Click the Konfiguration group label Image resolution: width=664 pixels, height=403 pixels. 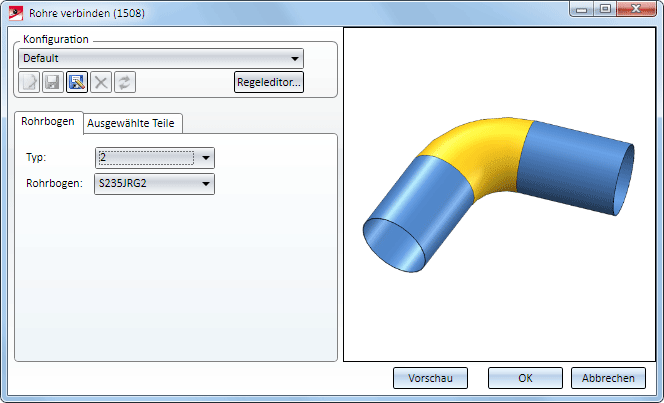point(55,39)
